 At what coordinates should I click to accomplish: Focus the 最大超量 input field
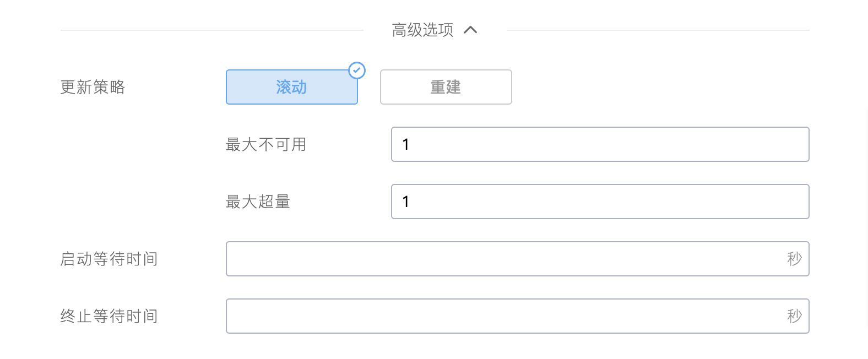tap(600, 202)
